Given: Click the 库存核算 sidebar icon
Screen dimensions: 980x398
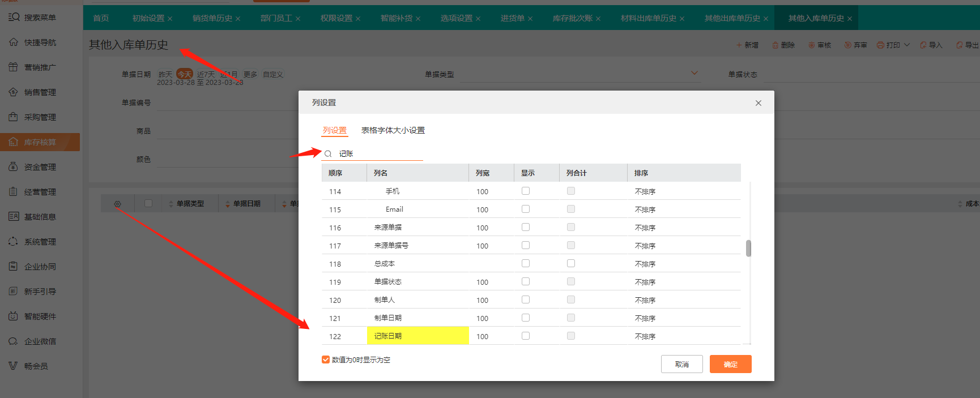Looking at the screenshot, I should [x=14, y=142].
